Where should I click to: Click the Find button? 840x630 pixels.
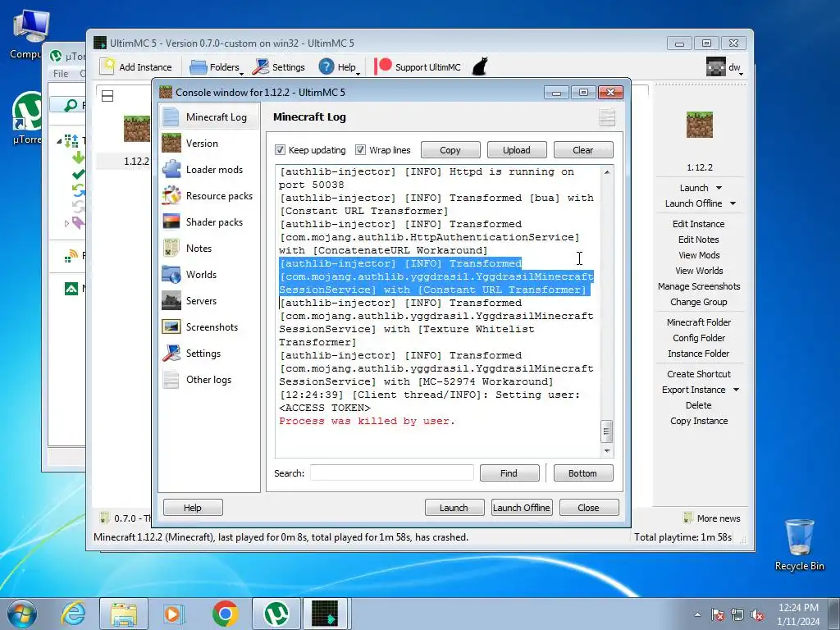pyautogui.click(x=509, y=473)
